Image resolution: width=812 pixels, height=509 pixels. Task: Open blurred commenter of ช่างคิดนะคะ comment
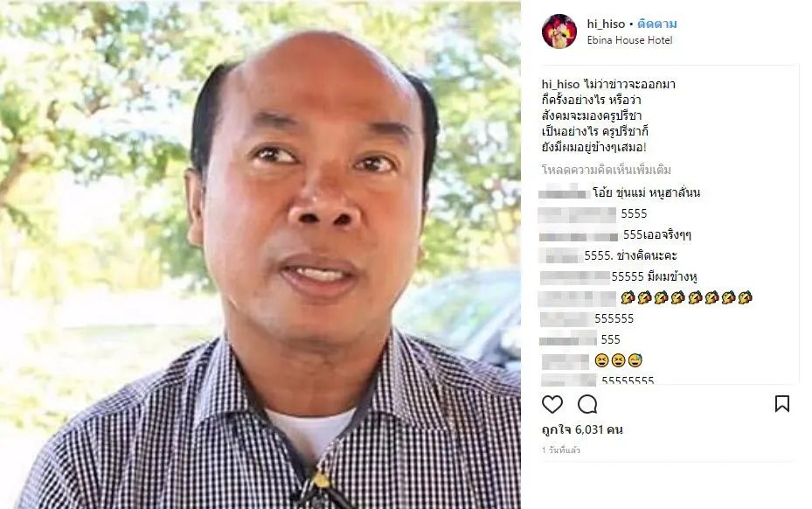(x=559, y=255)
